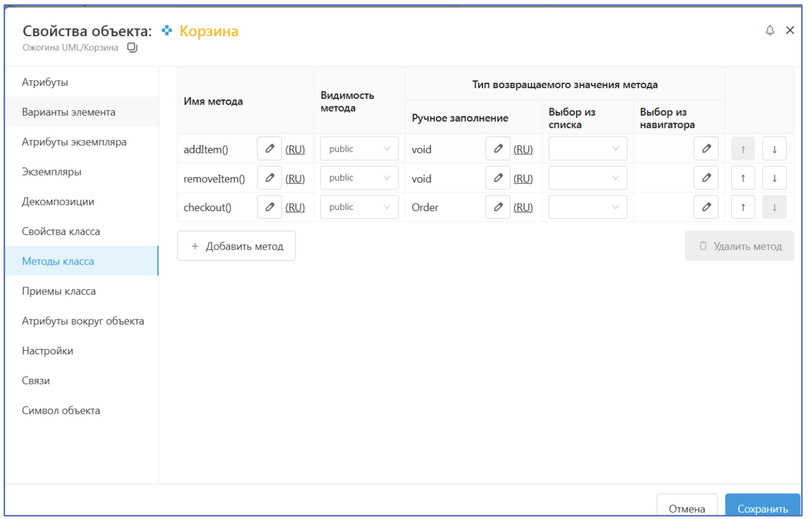Open the Свойства класса section
Screen dimensions: 812x519
pyautogui.click(x=61, y=231)
